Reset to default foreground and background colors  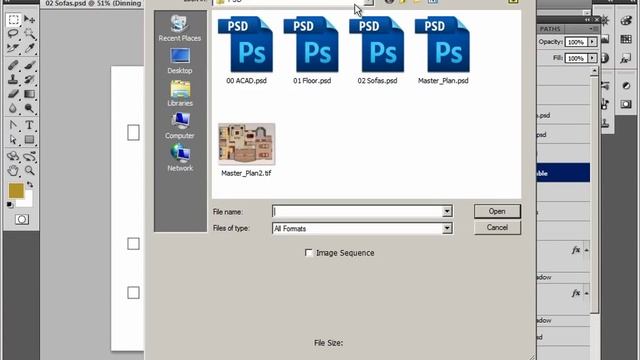(x=10, y=204)
